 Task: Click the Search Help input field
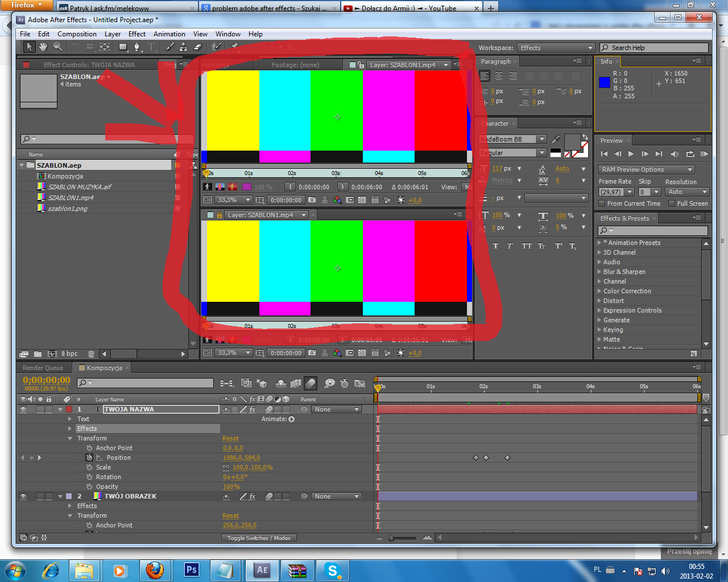653,48
